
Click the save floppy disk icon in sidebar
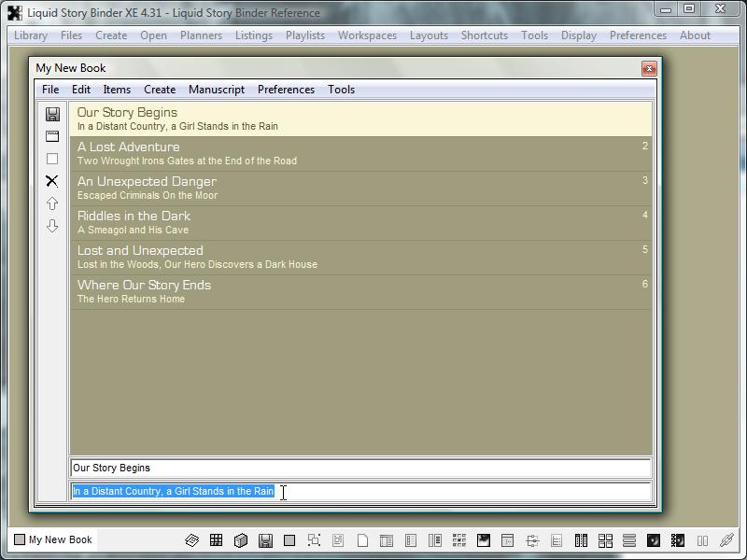click(52, 114)
